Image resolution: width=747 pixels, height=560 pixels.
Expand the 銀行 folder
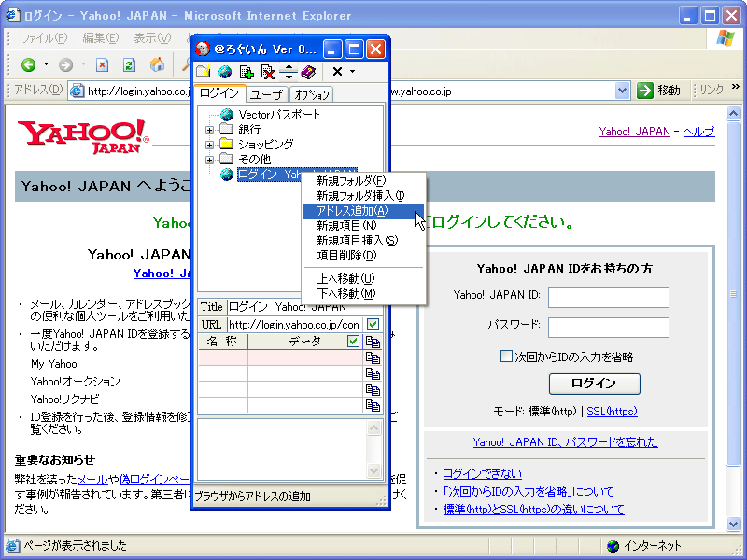[x=209, y=130]
